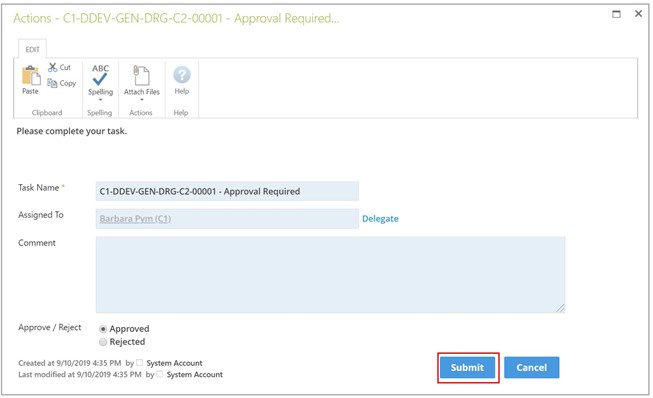653x398 pixels.
Task: Maximize the Actions dialog window
Action: coord(616,14)
